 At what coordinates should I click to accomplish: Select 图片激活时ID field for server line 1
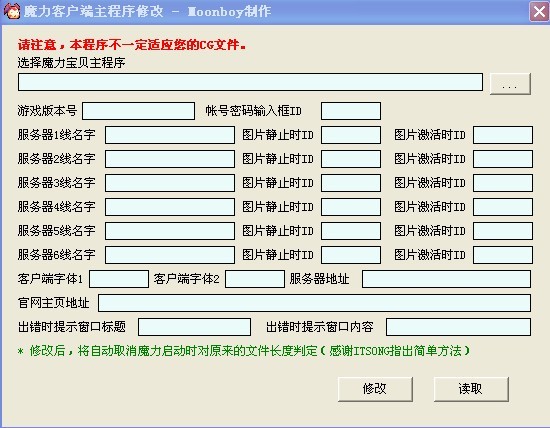503,135
